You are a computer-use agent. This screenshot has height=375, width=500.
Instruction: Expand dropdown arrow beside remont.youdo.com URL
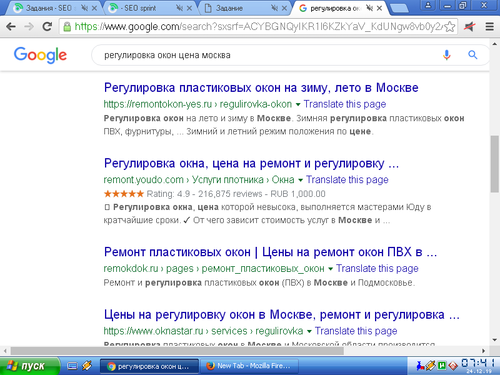point(300,180)
